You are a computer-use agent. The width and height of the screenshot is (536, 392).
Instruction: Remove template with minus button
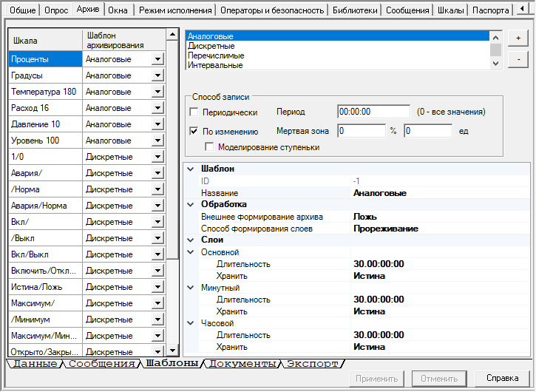[x=518, y=59]
